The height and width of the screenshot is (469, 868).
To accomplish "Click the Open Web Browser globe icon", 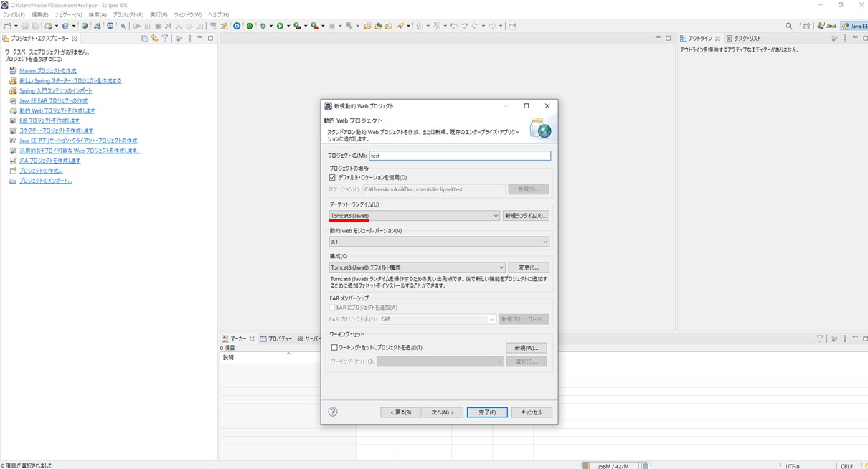I will 85,26.
